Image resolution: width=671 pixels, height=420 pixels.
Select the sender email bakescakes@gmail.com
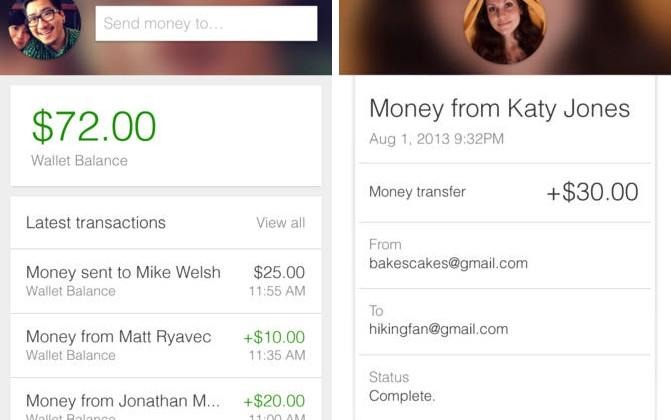pos(448,263)
